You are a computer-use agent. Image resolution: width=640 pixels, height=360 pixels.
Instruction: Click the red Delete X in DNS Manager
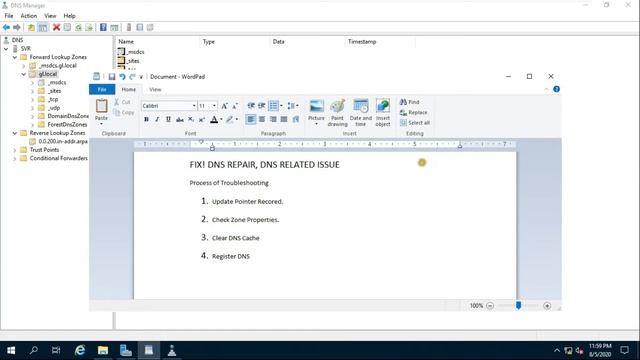click(x=56, y=27)
